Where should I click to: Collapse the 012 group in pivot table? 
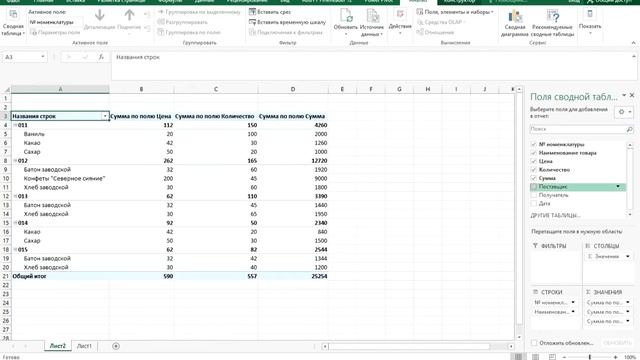15,160
